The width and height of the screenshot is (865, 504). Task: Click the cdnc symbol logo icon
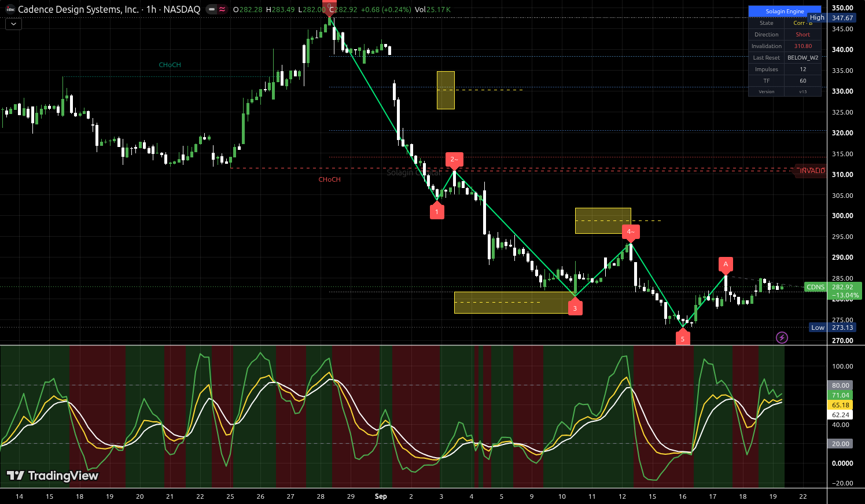pos(10,9)
